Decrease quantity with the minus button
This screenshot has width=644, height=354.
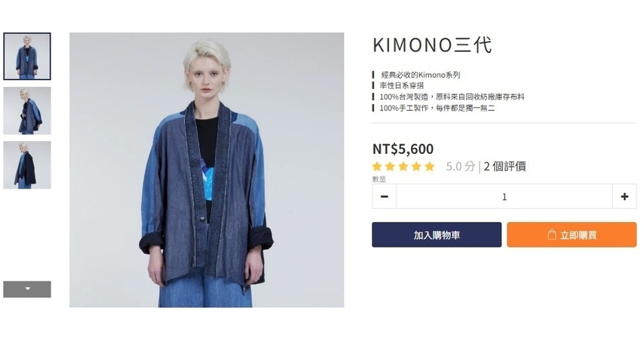385,196
